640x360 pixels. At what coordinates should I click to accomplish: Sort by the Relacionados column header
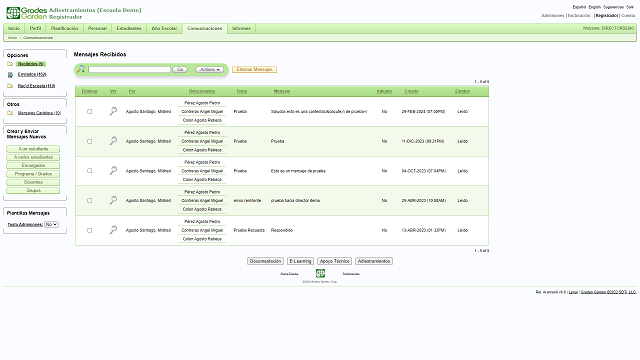202,91
